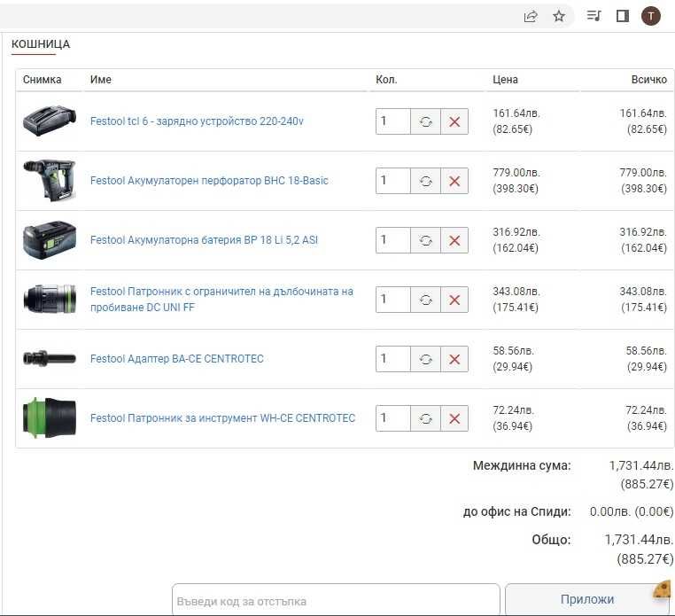Open Festool Патронник DC UNI FF link
This screenshot has width=675, height=616.
tap(221, 300)
